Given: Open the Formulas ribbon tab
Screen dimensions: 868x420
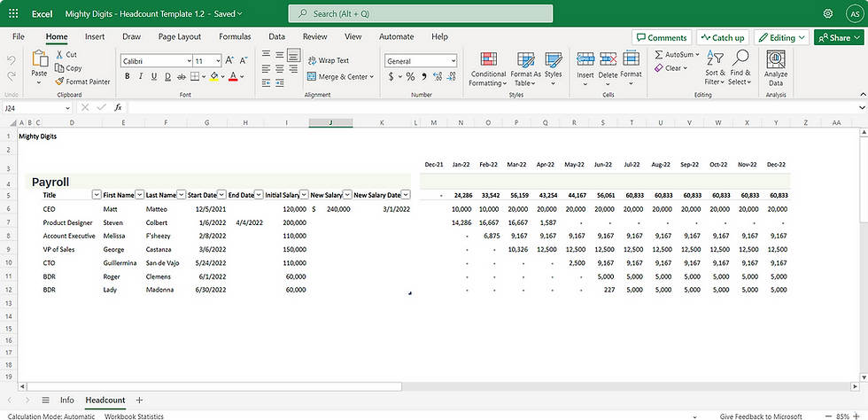Looking at the screenshot, I should 235,36.
